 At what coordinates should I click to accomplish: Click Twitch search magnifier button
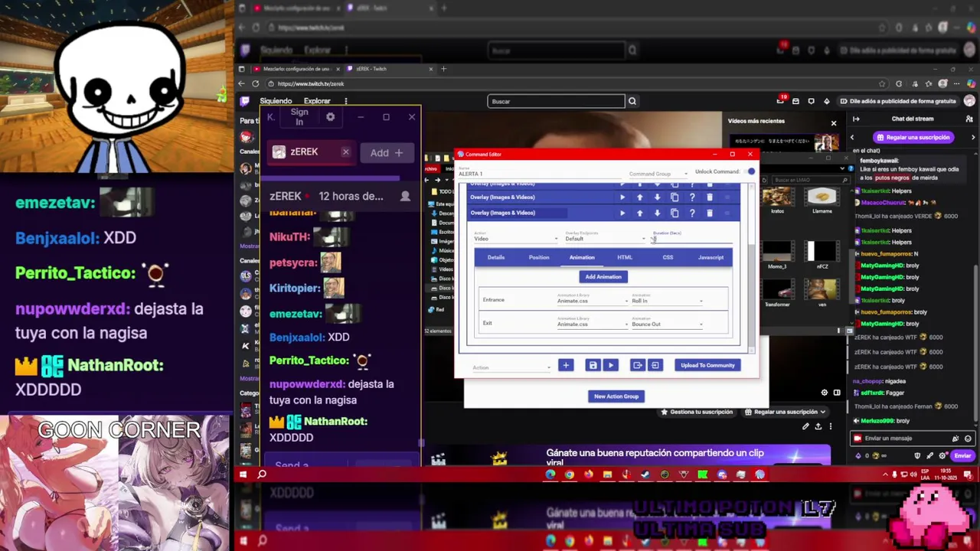click(x=632, y=101)
